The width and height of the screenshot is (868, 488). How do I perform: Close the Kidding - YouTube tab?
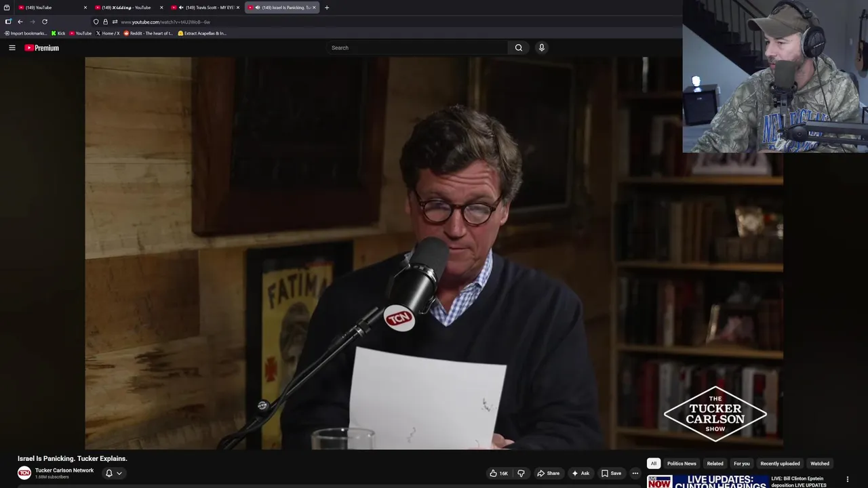click(x=161, y=7)
